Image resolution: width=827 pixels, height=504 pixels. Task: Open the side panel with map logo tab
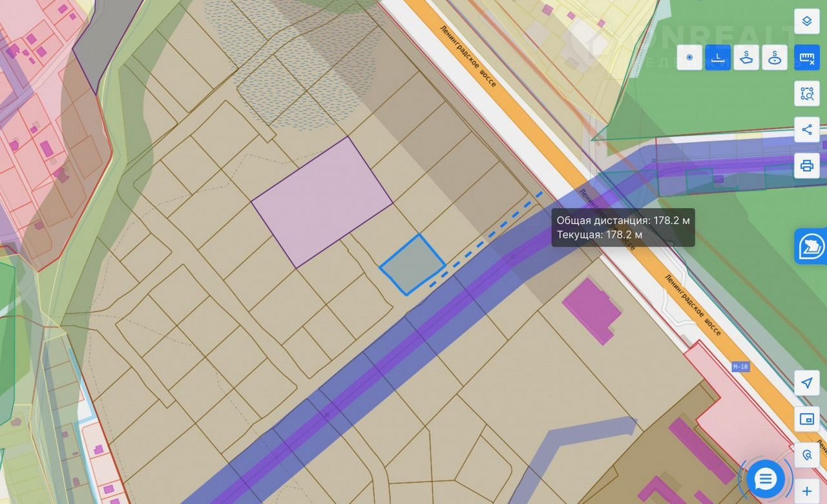coord(811,246)
